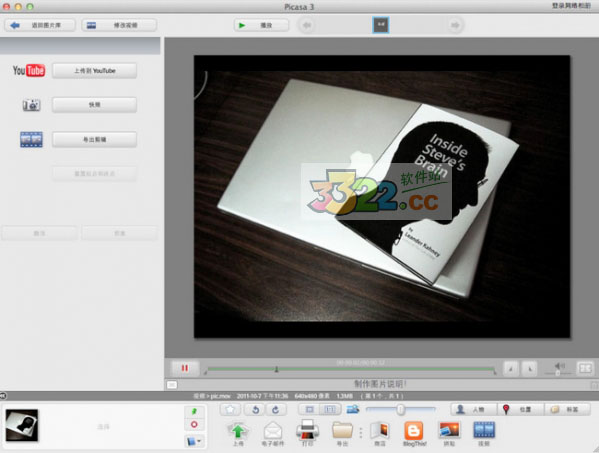Click the green play button in top toolbar

coord(261,25)
